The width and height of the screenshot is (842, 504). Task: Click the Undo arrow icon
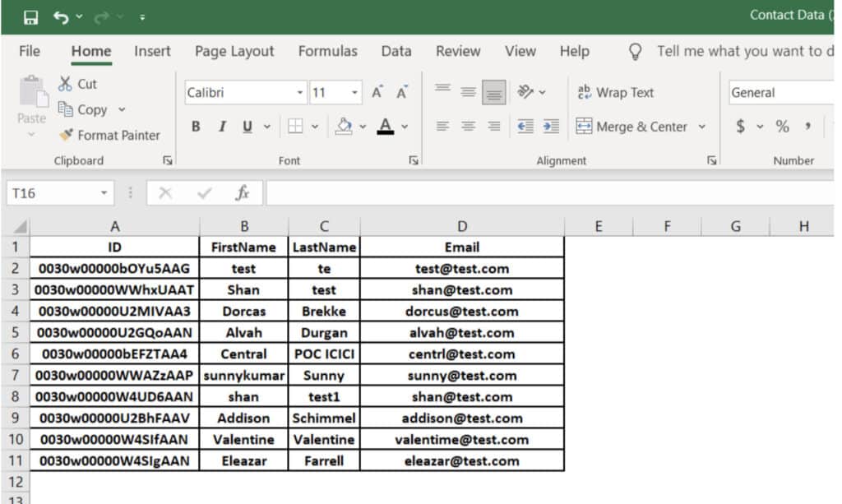pos(61,16)
